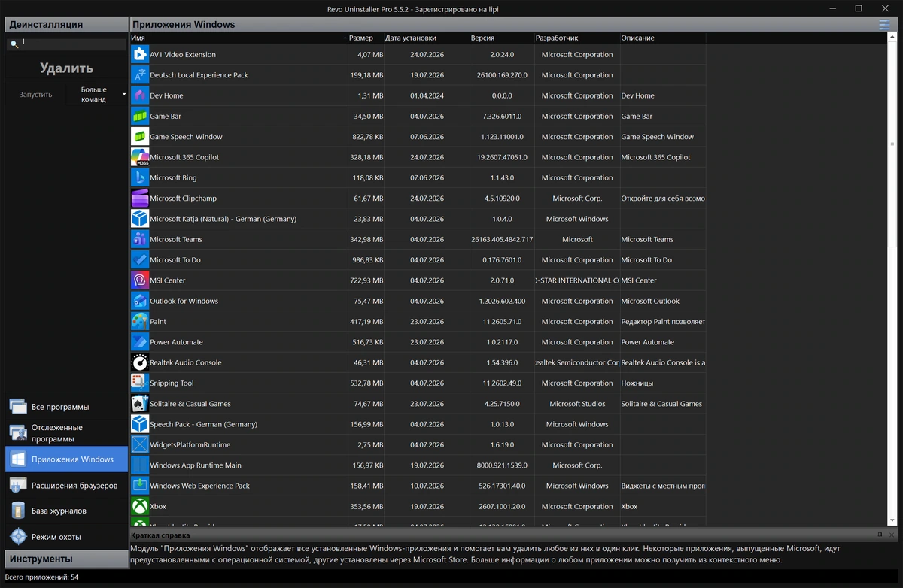The image size is (903, 588).
Task: Click the Windows Web Experience Pack icon
Action: click(x=140, y=486)
